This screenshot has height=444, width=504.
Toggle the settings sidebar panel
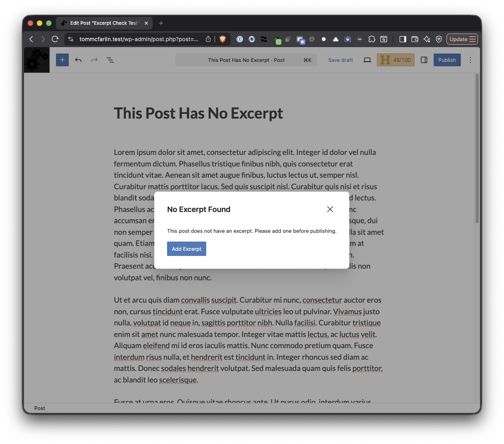pos(424,60)
